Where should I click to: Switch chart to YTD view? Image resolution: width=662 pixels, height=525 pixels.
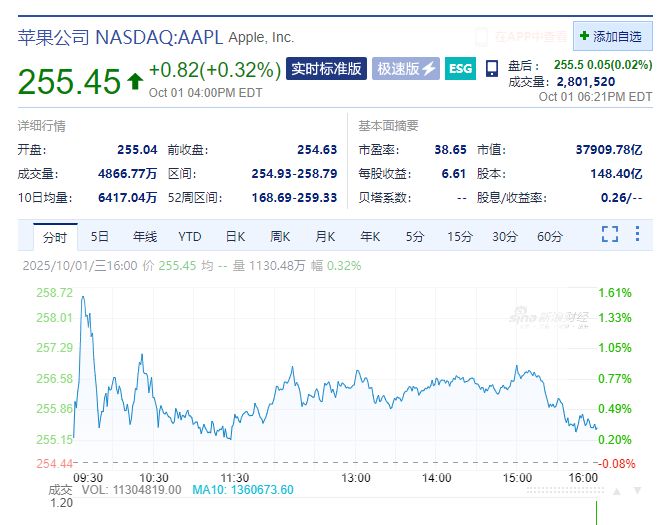(190, 237)
